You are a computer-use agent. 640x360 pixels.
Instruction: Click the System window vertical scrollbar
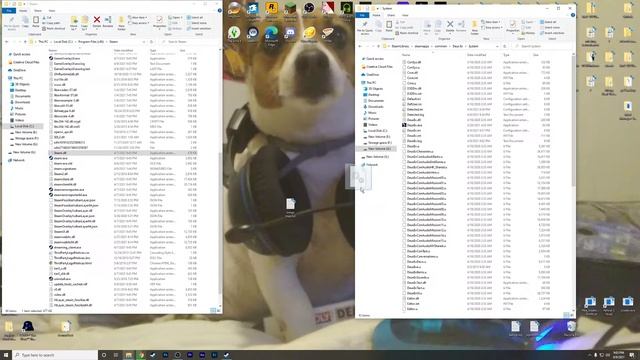[572, 122]
